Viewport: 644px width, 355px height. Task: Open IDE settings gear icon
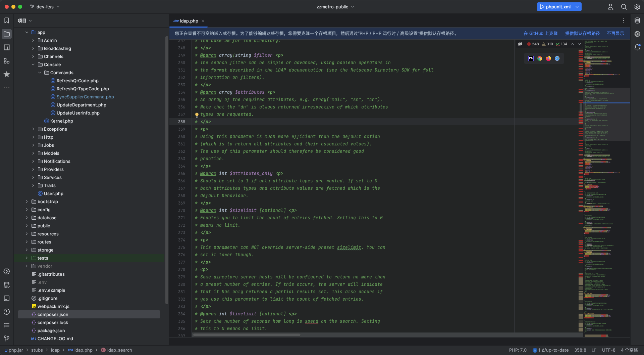[637, 7]
